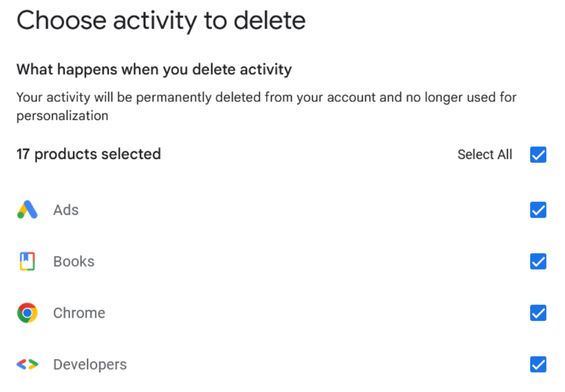Click the "Select All" text label
565x392 pixels.
[x=484, y=155]
